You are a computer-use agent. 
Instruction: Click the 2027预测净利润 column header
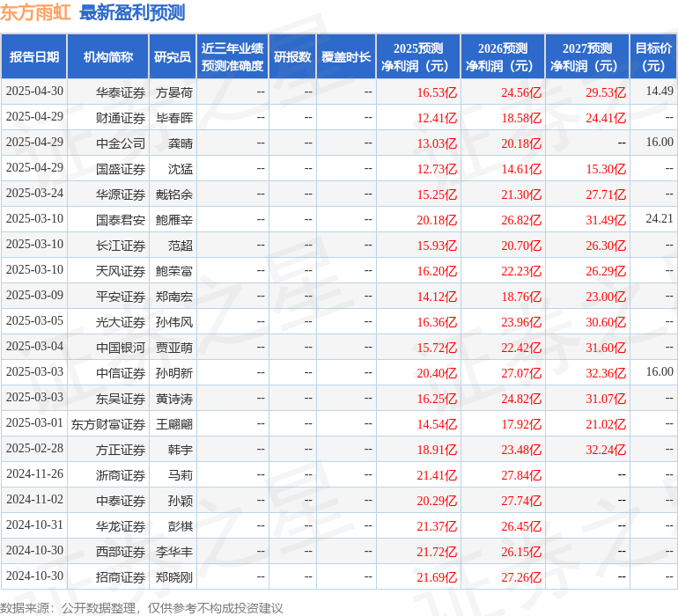pos(587,56)
